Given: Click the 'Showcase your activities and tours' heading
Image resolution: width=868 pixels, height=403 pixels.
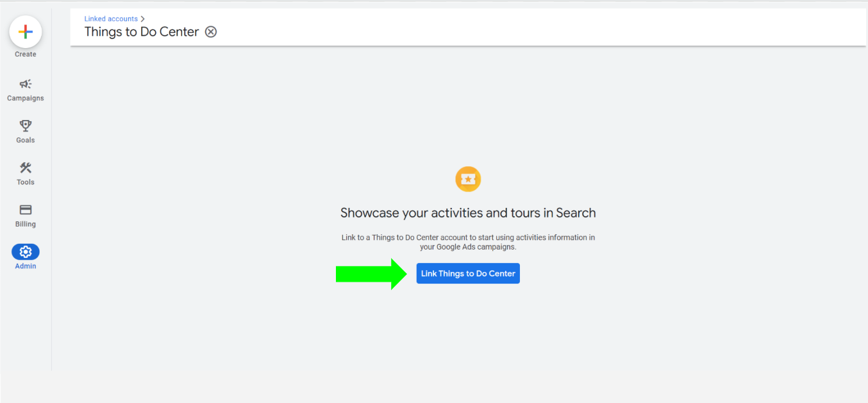Looking at the screenshot, I should (x=468, y=213).
